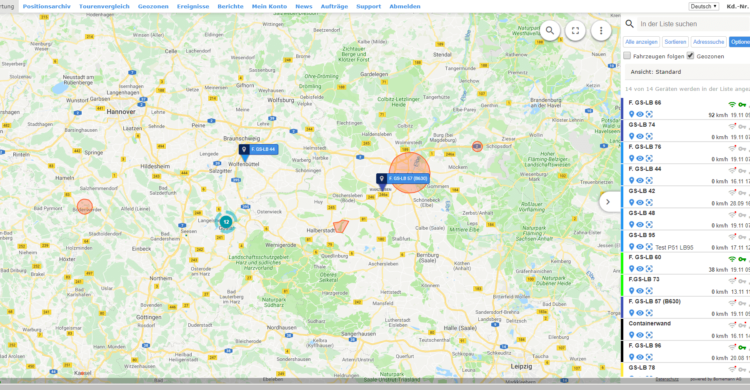Locate F. GS-LB 96 with pin icon
Image resolution: width=750 pixels, height=390 pixels.
631,357
